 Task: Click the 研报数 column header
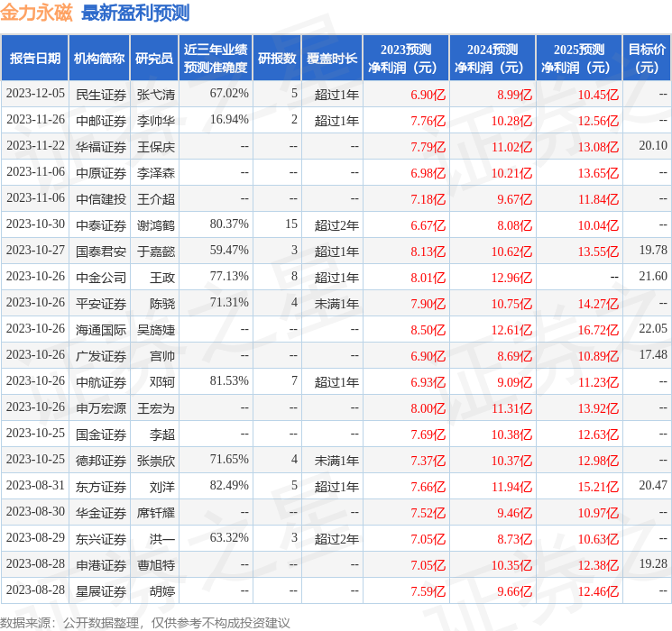pos(277,58)
